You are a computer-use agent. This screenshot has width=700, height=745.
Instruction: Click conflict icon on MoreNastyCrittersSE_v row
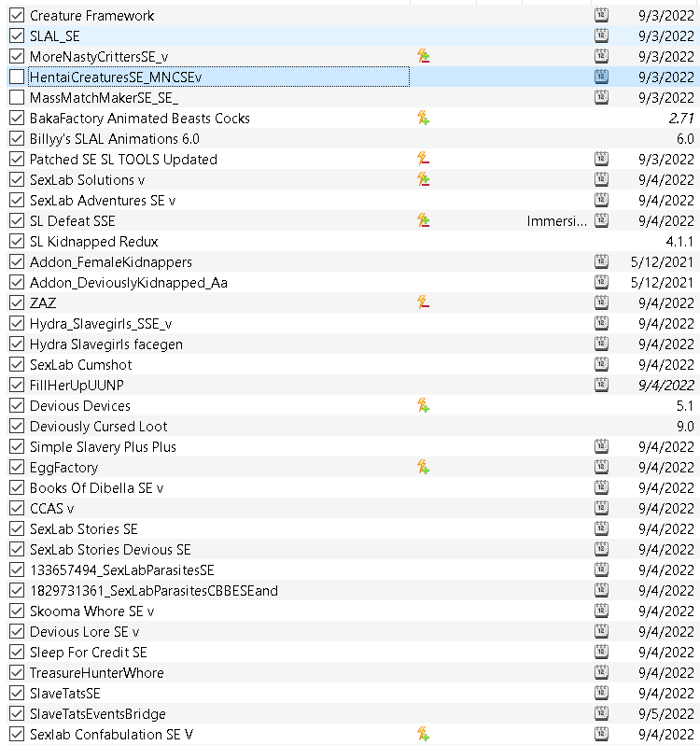tap(423, 56)
